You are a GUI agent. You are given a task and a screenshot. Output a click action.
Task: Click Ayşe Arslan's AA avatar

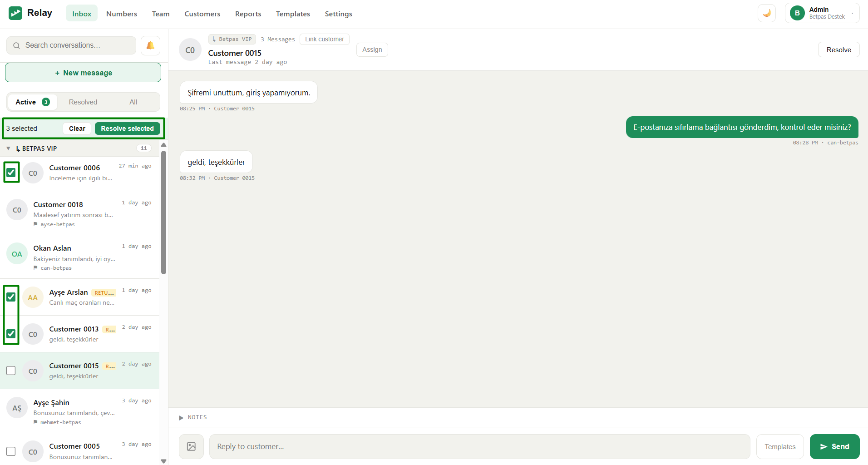point(33,297)
